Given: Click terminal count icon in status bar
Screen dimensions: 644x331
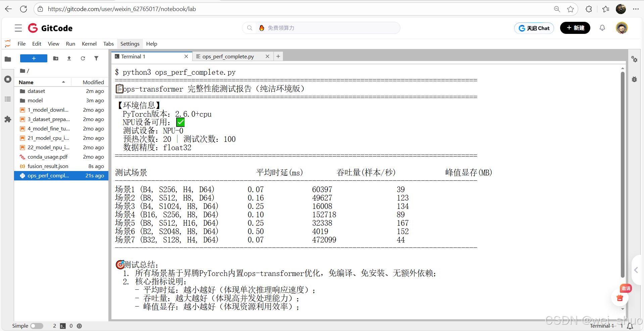Looking at the screenshot, I should click(63, 326).
